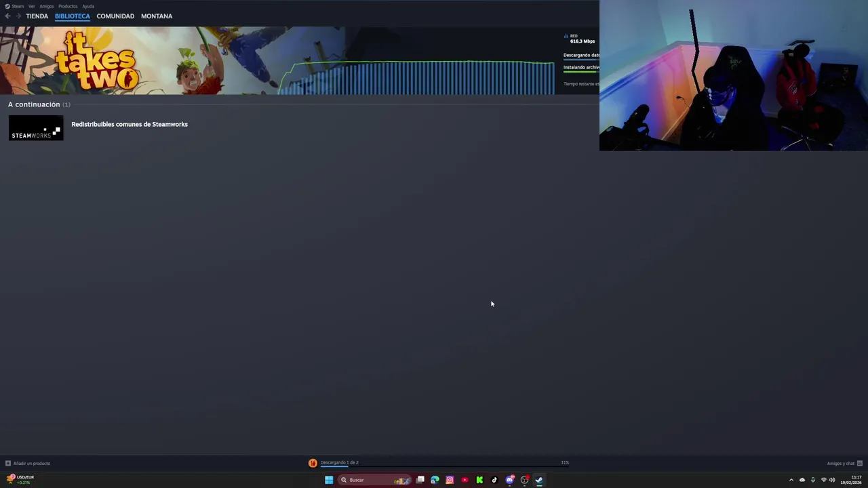This screenshot has width=868, height=488.
Task: Open TikTok from taskbar
Action: tap(494, 480)
